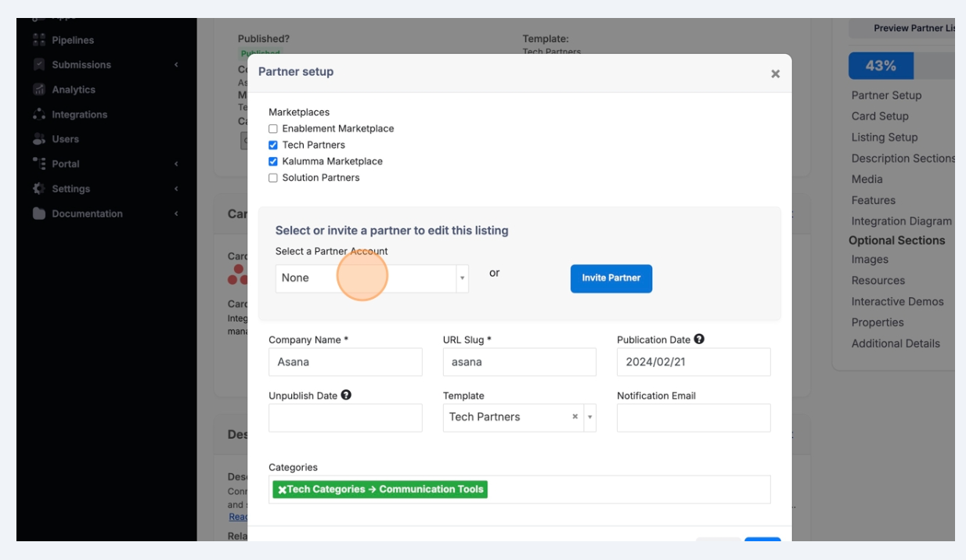Jump to Card Setup section
The image size is (966, 560).
[x=880, y=117]
